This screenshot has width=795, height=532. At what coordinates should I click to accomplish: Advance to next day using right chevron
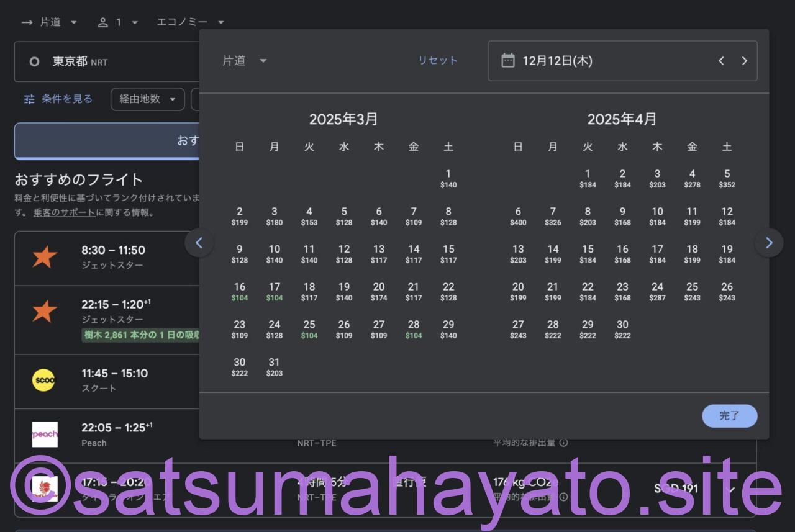pos(744,61)
